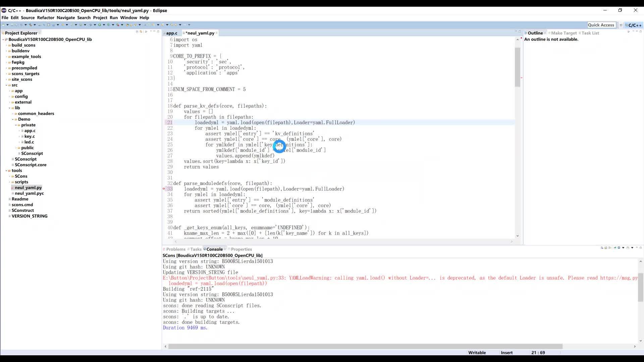Open the Problems view tab
The image size is (644, 362).
[x=175, y=249]
